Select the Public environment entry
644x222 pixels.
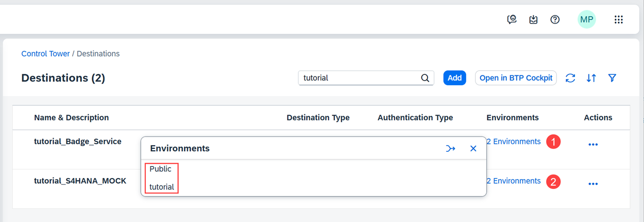(x=161, y=169)
